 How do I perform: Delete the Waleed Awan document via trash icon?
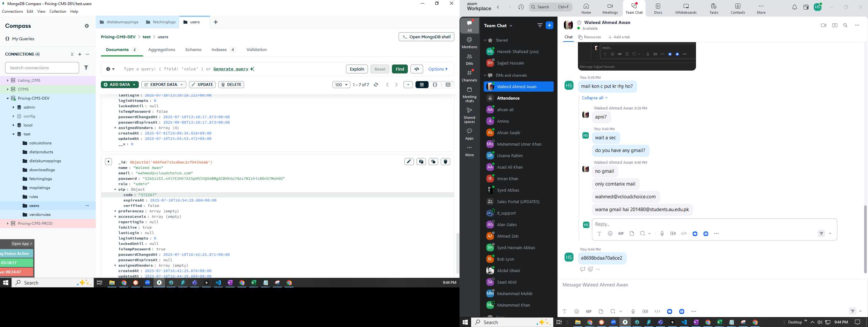click(445, 162)
